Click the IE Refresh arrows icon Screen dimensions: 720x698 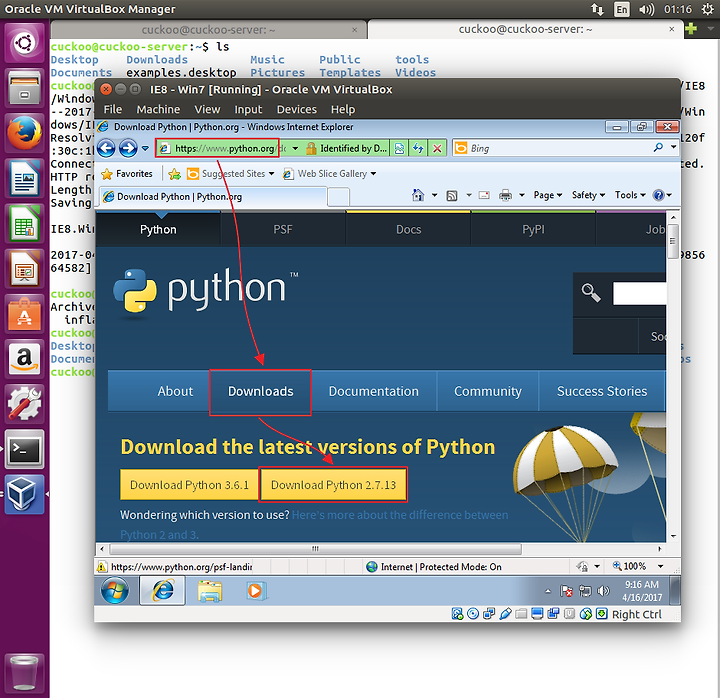418,148
